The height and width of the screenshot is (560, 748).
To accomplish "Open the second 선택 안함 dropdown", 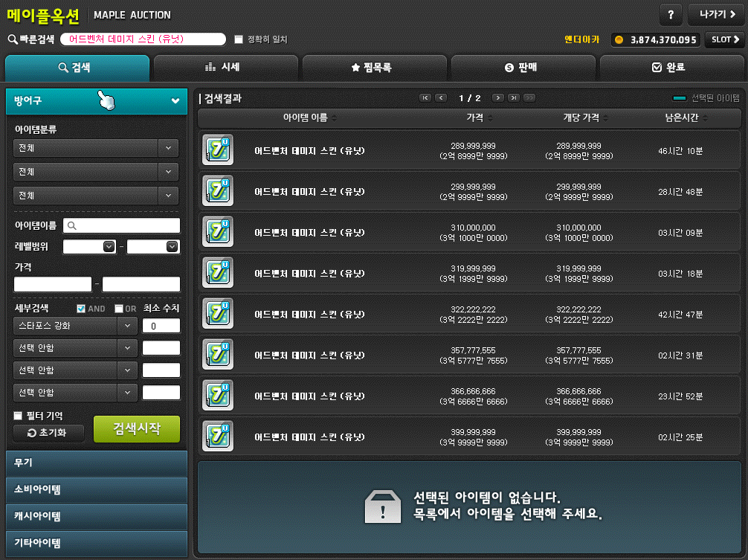I will click(75, 370).
